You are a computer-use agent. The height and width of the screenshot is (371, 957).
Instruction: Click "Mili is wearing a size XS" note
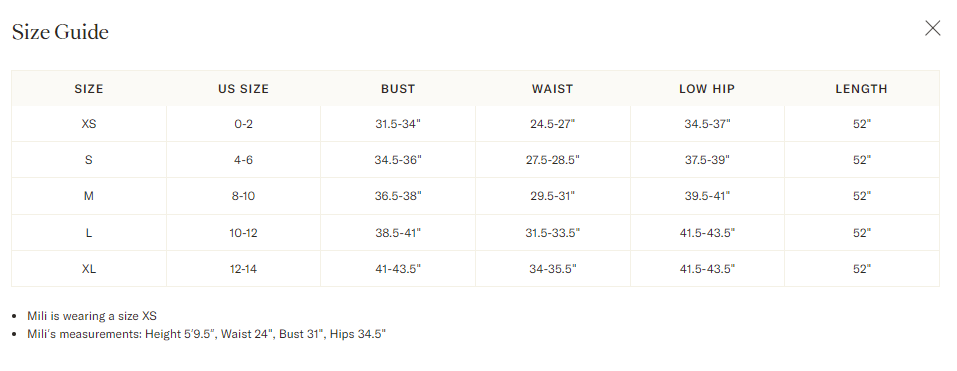tap(92, 316)
